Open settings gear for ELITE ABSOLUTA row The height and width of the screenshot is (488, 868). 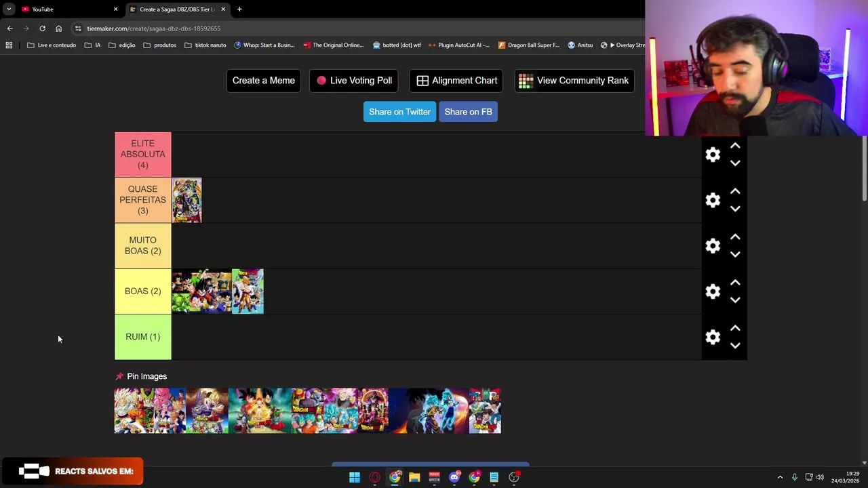click(713, 155)
